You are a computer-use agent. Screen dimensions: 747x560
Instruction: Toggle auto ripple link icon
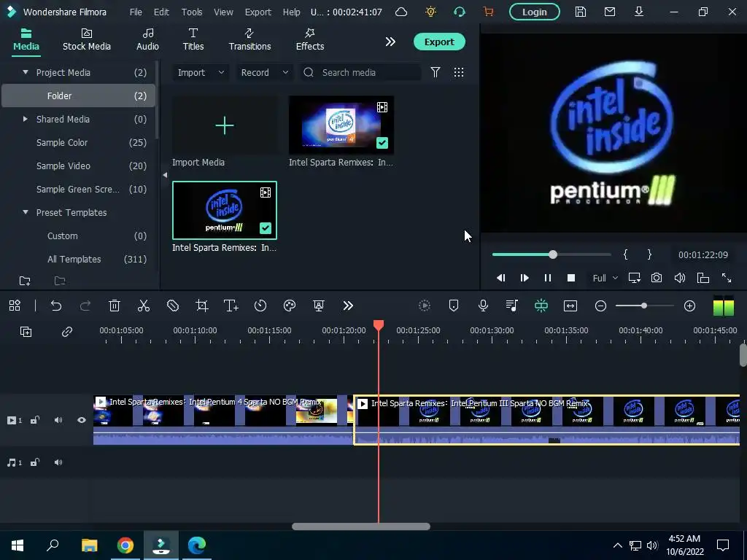[67, 332]
